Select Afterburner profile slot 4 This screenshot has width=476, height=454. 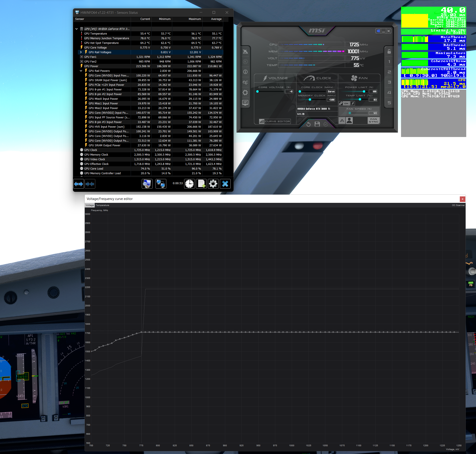tap(389, 92)
